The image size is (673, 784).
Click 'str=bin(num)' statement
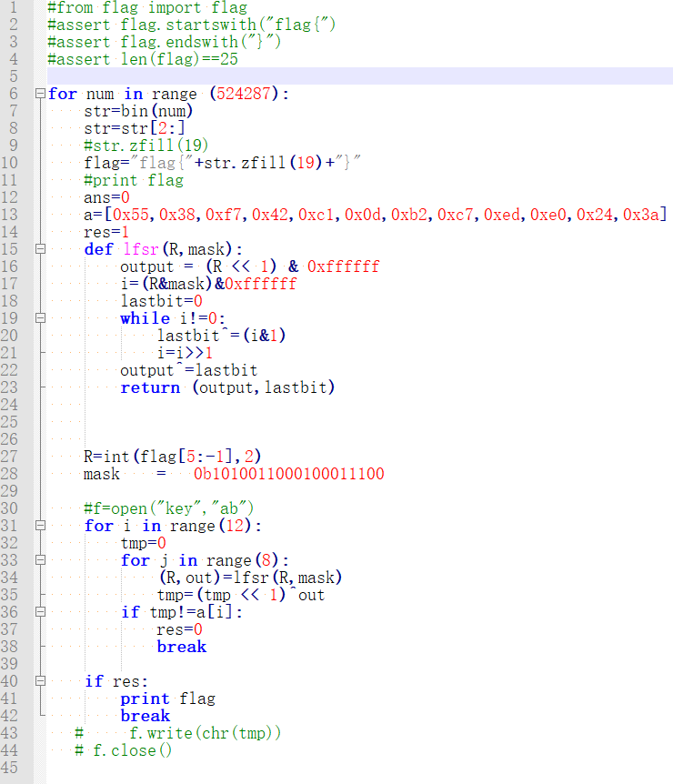point(138,111)
